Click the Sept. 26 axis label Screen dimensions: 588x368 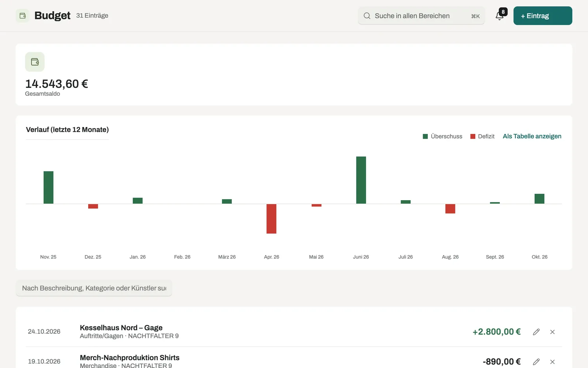pos(495,257)
